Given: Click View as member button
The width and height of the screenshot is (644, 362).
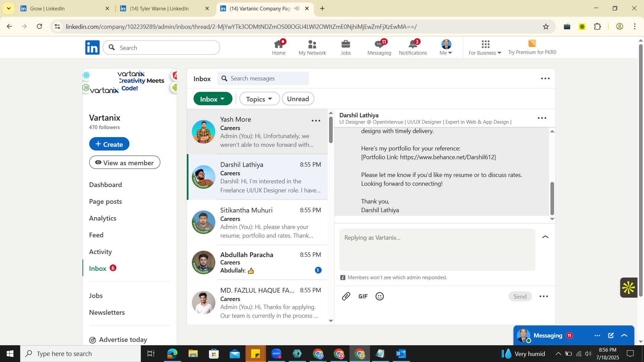Looking at the screenshot, I should (124, 163).
